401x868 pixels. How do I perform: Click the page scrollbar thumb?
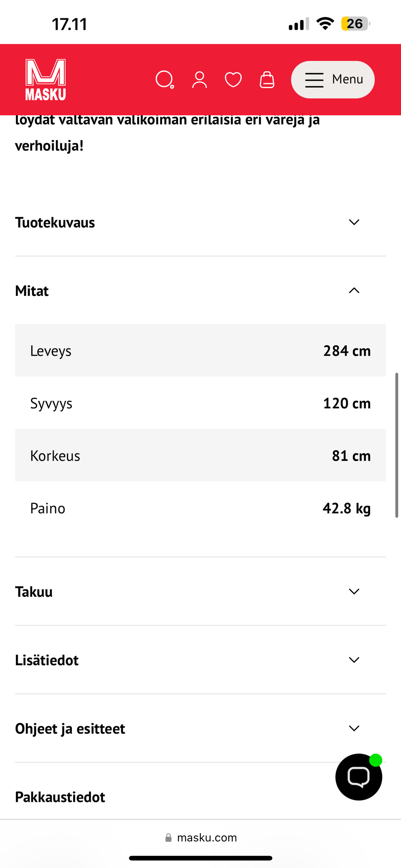click(396, 445)
